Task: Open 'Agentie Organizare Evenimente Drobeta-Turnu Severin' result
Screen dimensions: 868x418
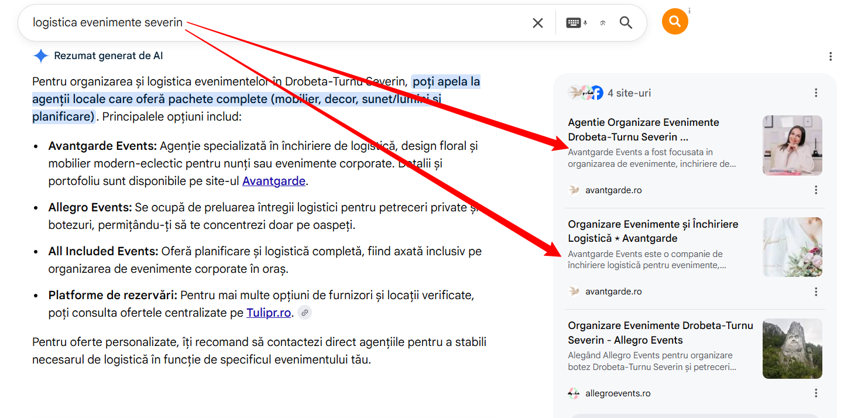Action: pos(644,129)
